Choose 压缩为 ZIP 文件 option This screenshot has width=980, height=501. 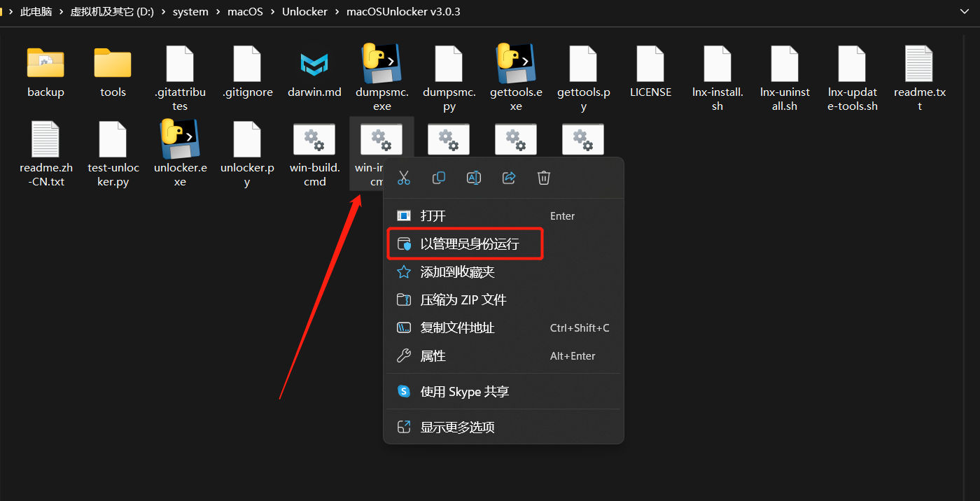(x=463, y=300)
